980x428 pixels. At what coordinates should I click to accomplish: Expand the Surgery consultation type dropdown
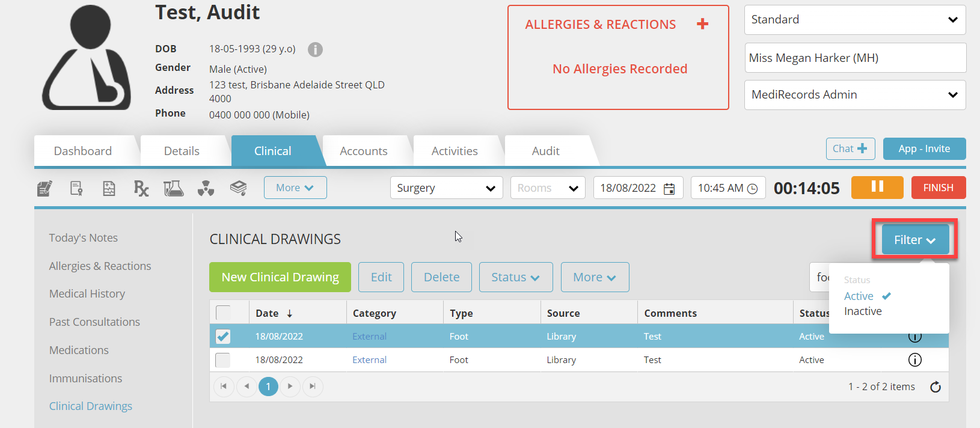[x=446, y=188]
